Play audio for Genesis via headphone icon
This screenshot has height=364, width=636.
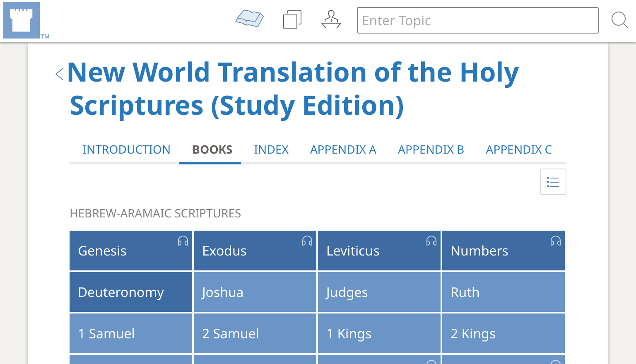(183, 240)
